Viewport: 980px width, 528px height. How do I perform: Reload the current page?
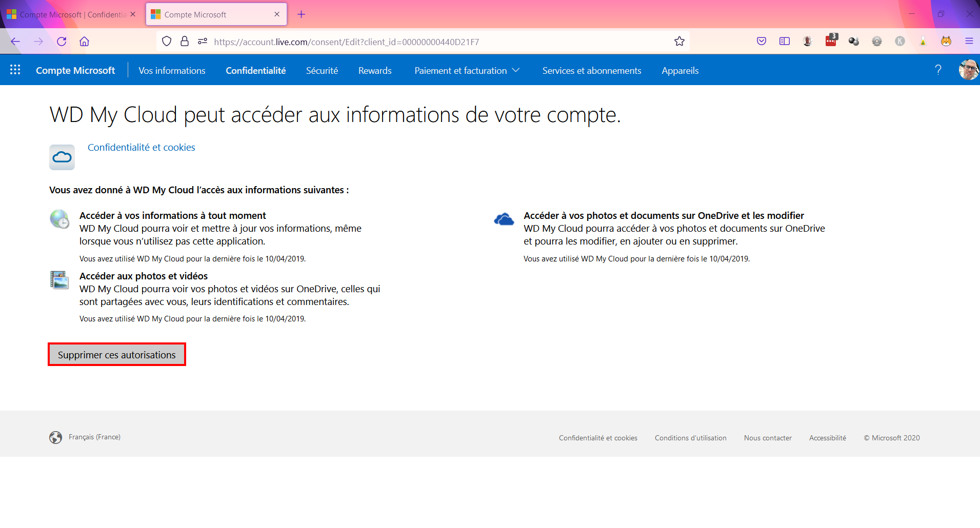(x=62, y=42)
